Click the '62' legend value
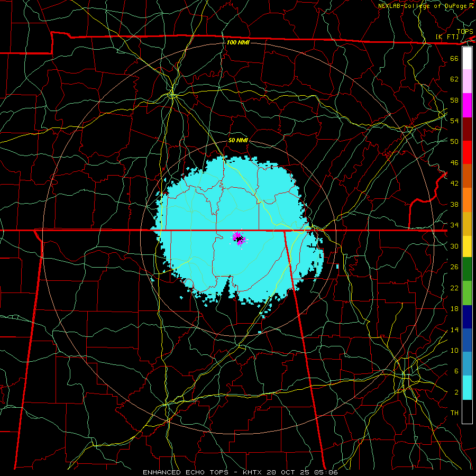The image size is (476, 476). pos(454,79)
